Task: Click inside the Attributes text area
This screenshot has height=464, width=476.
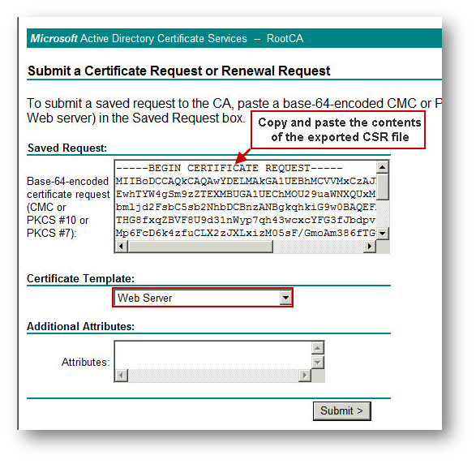Action: [x=213, y=355]
